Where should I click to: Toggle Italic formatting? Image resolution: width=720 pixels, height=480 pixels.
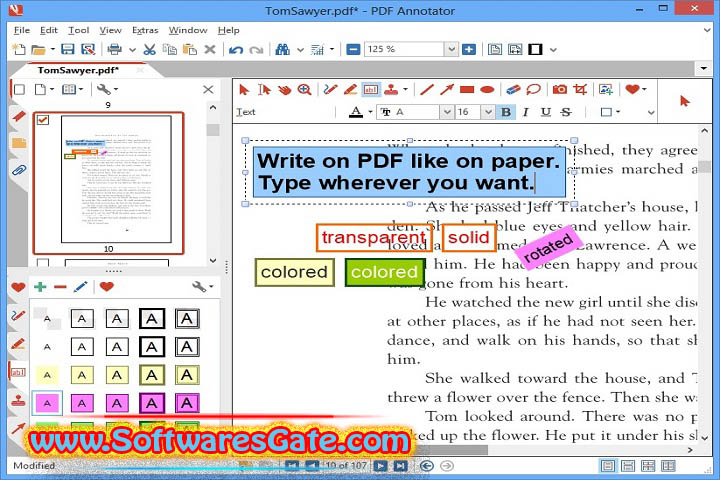[526, 112]
